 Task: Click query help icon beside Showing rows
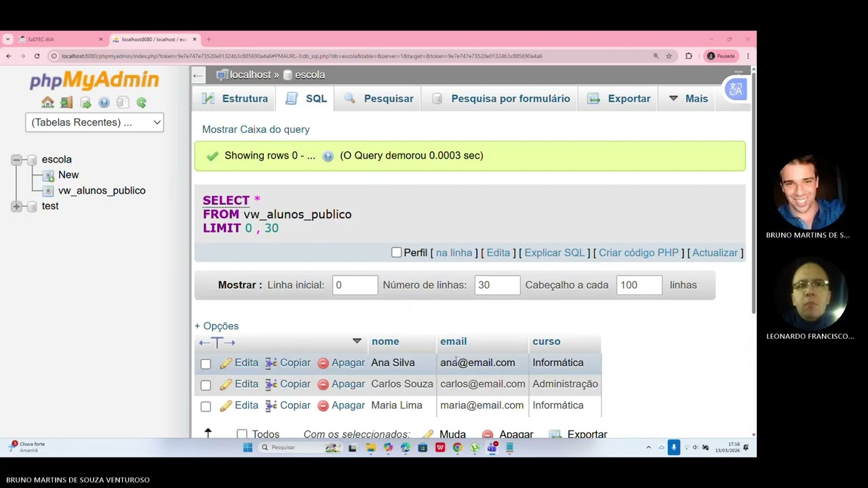pos(328,156)
